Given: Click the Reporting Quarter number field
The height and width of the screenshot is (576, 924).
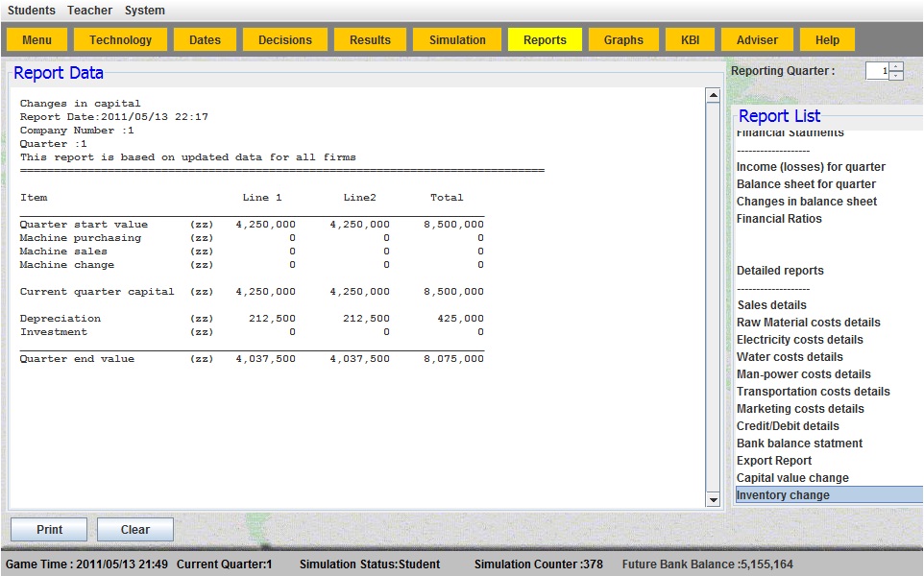Looking at the screenshot, I should tap(876, 71).
